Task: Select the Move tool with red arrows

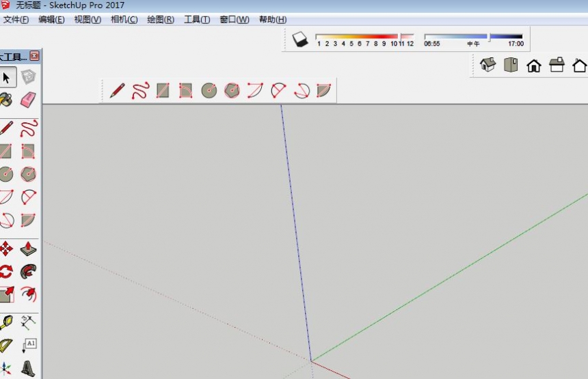Action: click(x=6, y=249)
